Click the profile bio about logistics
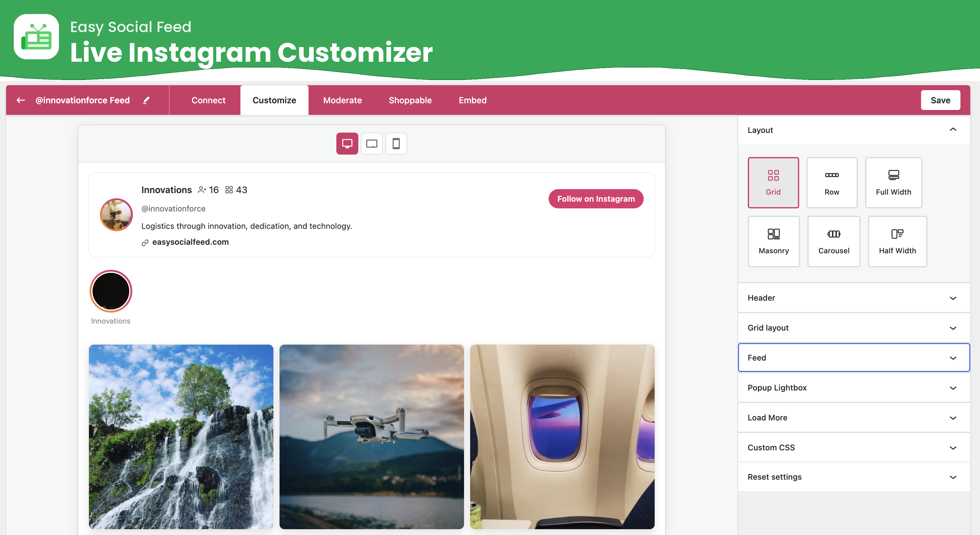Image resolution: width=980 pixels, height=535 pixels. pos(247,226)
